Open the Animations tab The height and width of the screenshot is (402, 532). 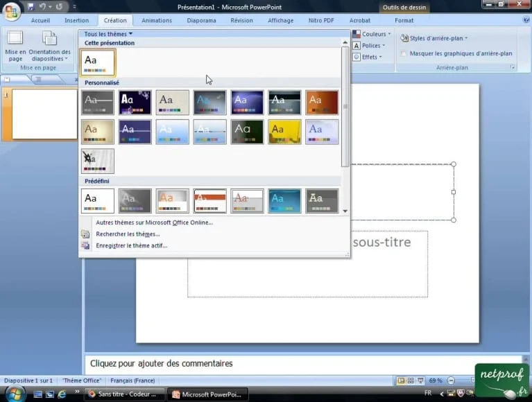point(157,20)
